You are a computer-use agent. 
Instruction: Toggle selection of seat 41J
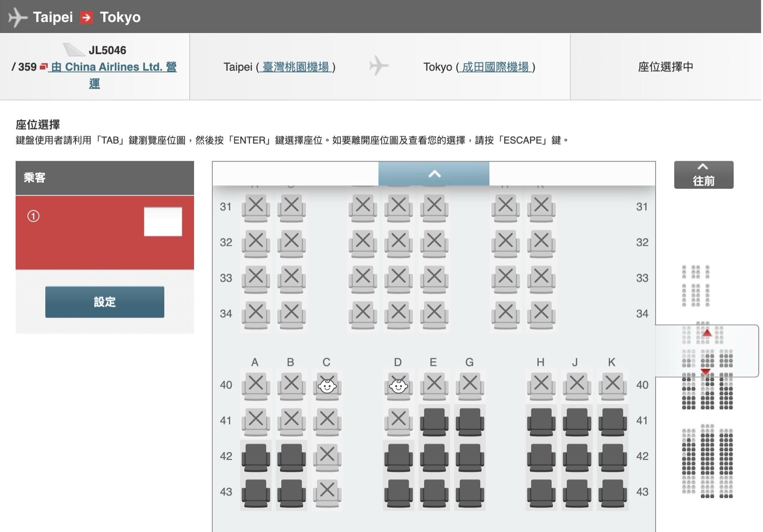coord(576,421)
